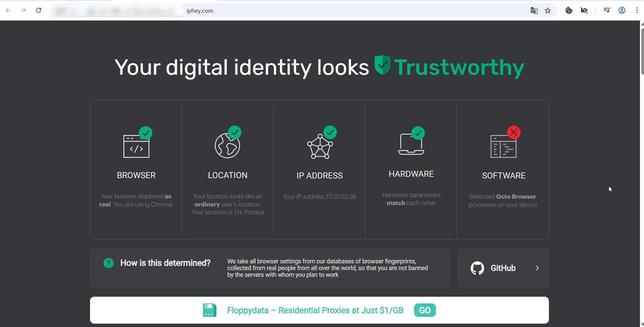Bookmark this page with the star icon
This screenshot has width=644, height=327.
click(548, 10)
